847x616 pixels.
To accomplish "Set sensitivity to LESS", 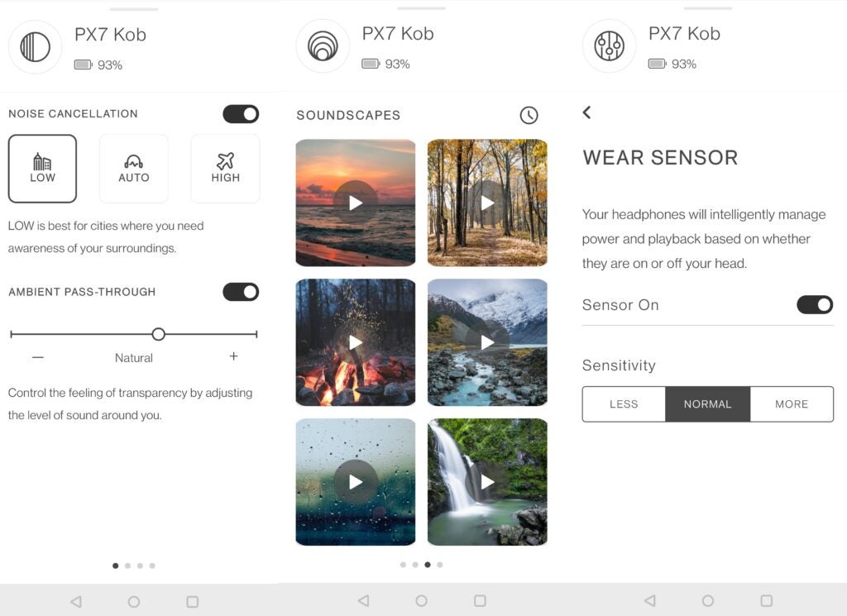I will click(x=624, y=404).
